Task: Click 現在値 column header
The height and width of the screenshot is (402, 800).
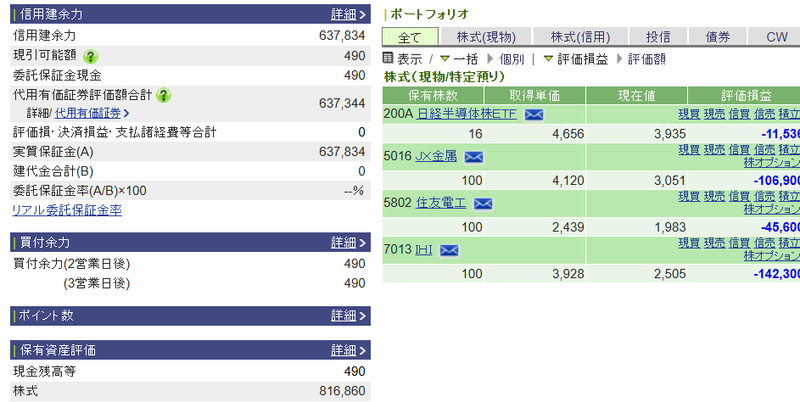Action: pos(636,95)
